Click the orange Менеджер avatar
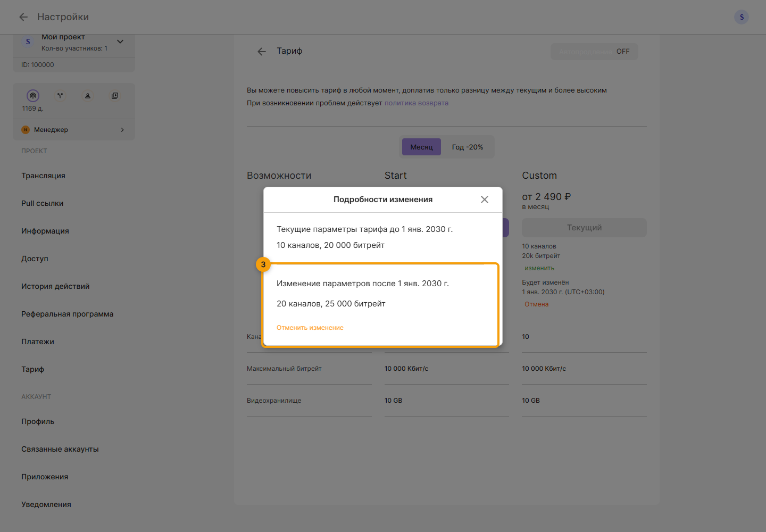The height and width of the screenshot is (532, 766). [26, 130]
